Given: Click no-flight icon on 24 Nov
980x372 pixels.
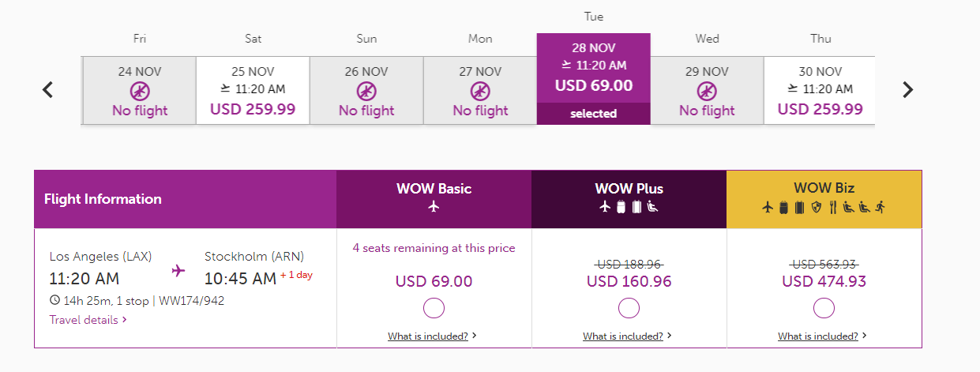Looking at the screenshot, I should (140, 91).
